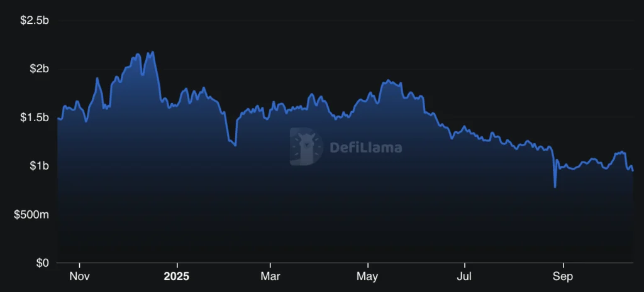Click the leftmost start of the line
Viewport: 644px width, 292px height.
click(x=58, y=118)
